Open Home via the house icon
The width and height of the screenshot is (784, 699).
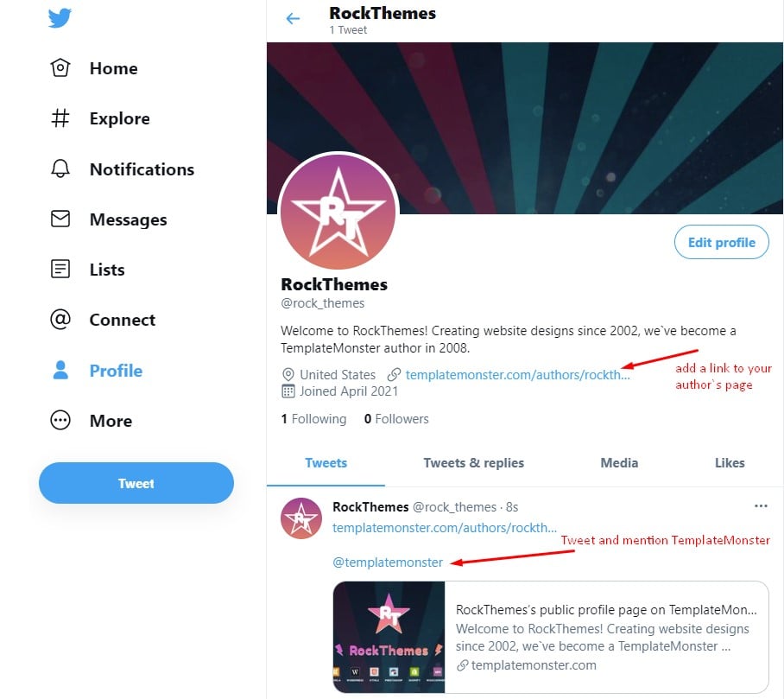60,68
